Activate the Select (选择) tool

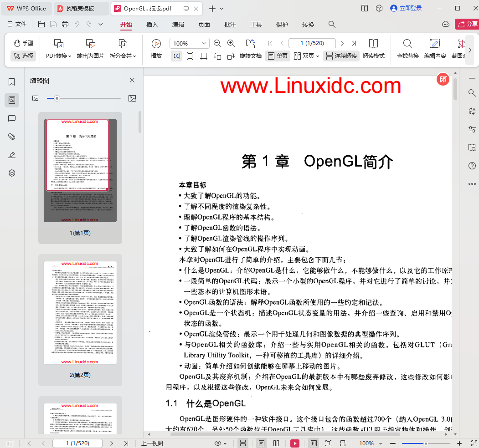point(23,56)
